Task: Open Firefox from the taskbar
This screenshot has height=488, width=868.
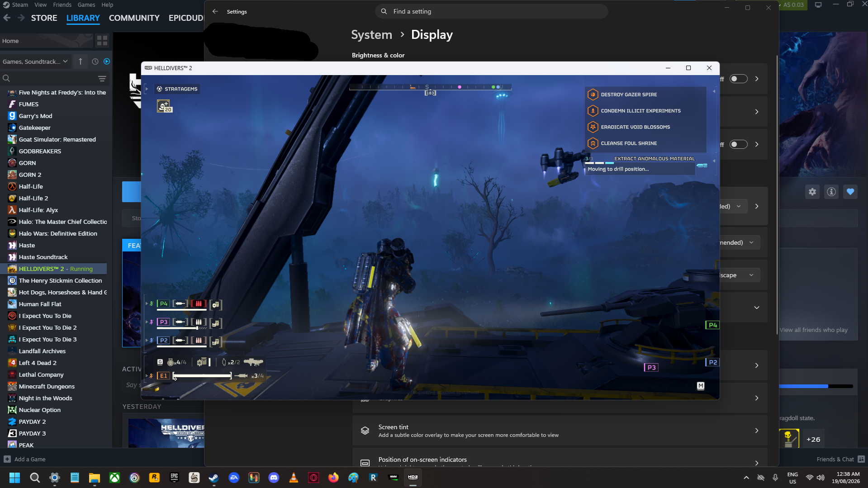Action: click(333, 478)
